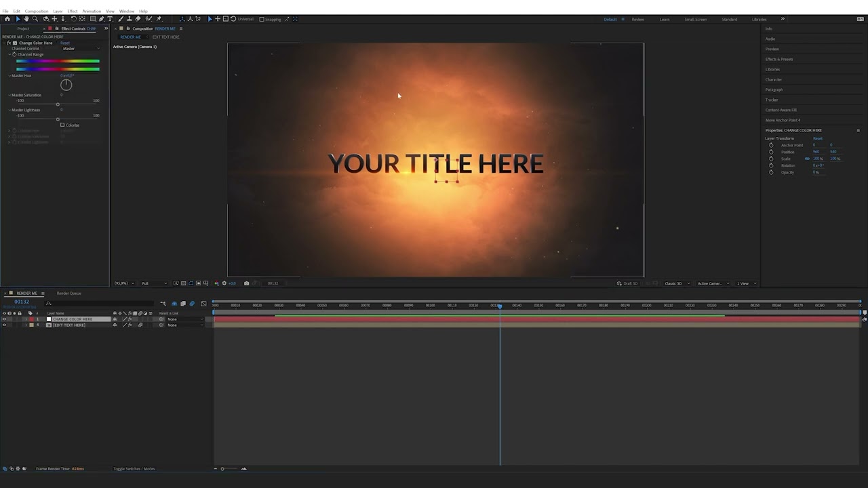
Task: Select the Rotation tool
Action: click(73, 19)
